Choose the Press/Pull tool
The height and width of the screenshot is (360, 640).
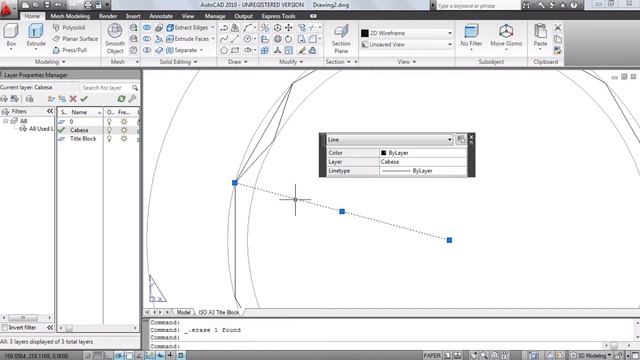pyautogui.click(x=70, y=50)
